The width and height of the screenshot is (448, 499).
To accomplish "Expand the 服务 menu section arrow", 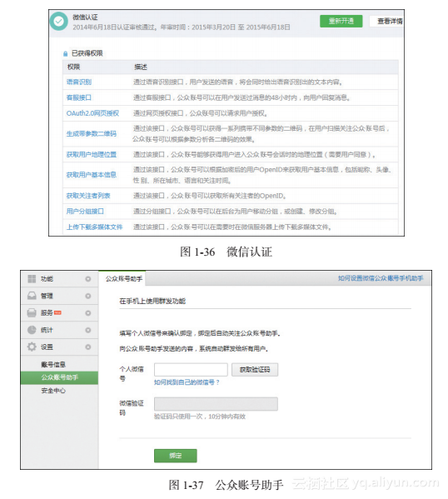I will [88, 313].
